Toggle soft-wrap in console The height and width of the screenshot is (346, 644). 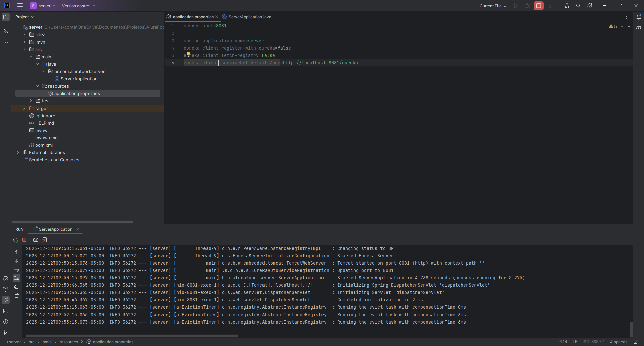[x=17, y=269]
